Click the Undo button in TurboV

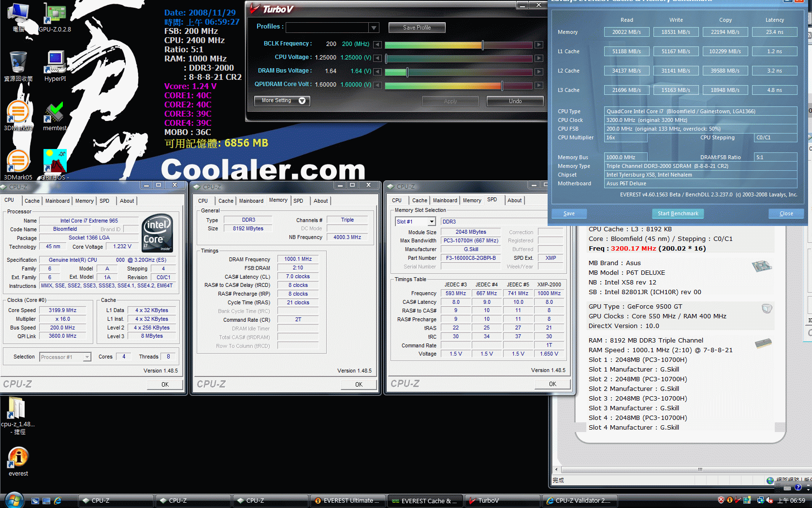click(515, 101)
